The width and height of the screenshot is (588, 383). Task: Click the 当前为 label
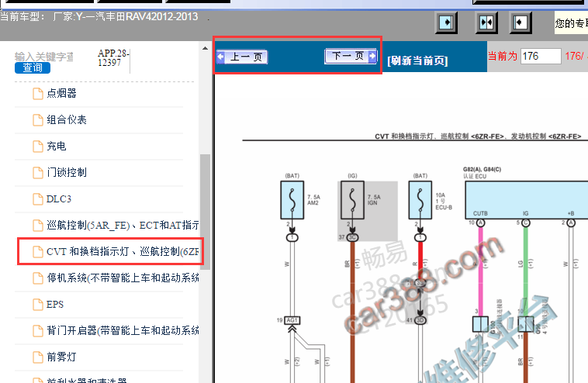[x=502, y=57]
